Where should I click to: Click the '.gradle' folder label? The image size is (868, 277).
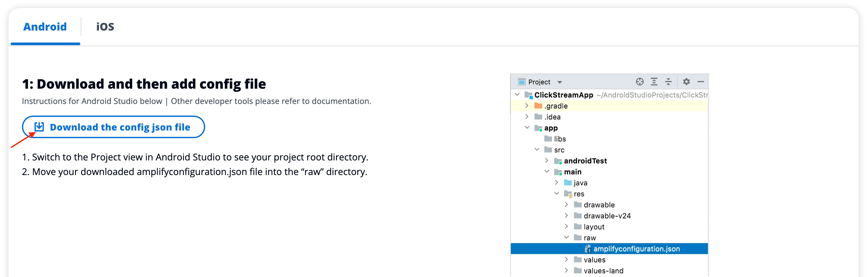pyautogui.click(x=556, y=106)
